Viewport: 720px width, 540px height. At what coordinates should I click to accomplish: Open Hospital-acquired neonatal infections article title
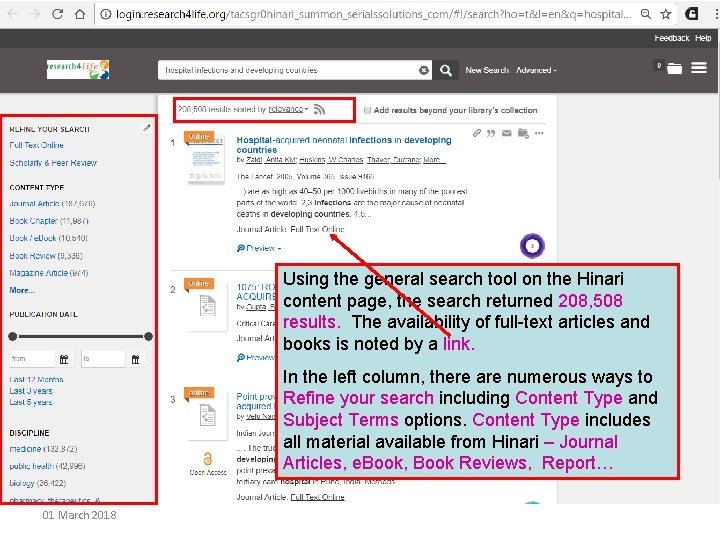(344, 145)
